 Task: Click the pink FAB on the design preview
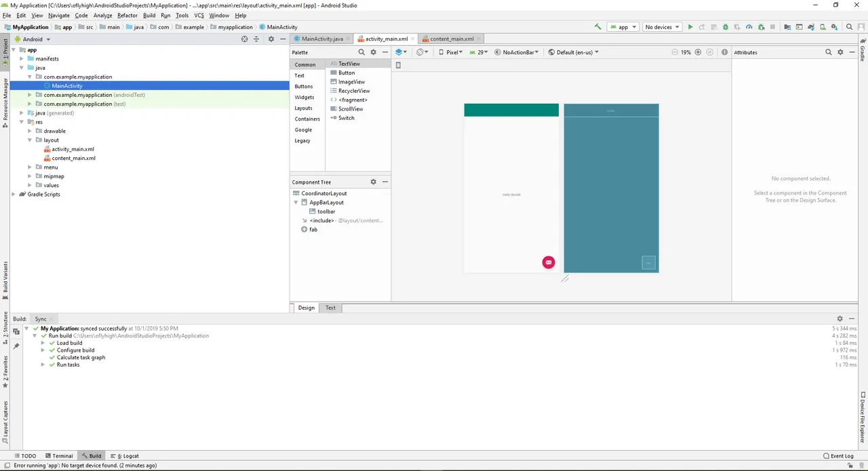click(x=549, y=262)
